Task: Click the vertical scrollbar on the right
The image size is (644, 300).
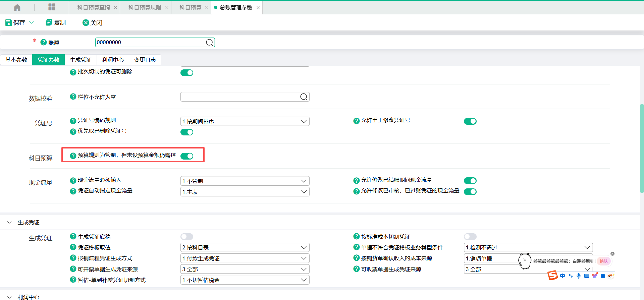Action: (x=642, y=147)
